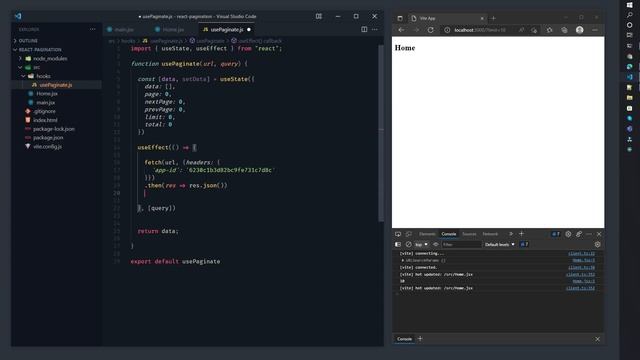Click the useEffect code line
The width and height of the screenshot is (640, 360).
coord(167,147)
